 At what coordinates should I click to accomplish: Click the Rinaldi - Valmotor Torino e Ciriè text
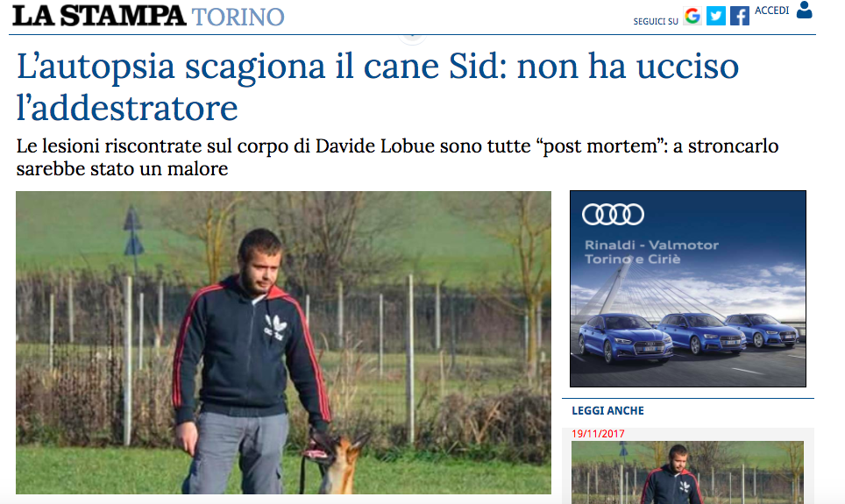pos(651,252)
